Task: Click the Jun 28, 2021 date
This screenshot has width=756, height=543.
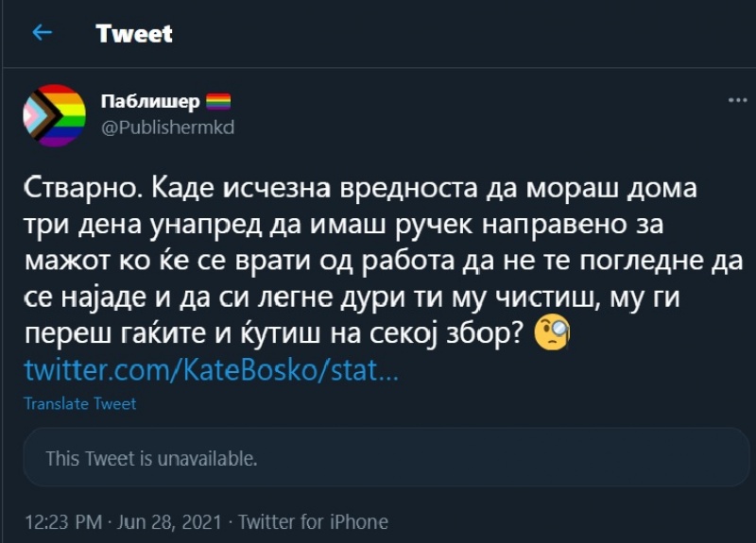Action: tap(170, 521)
